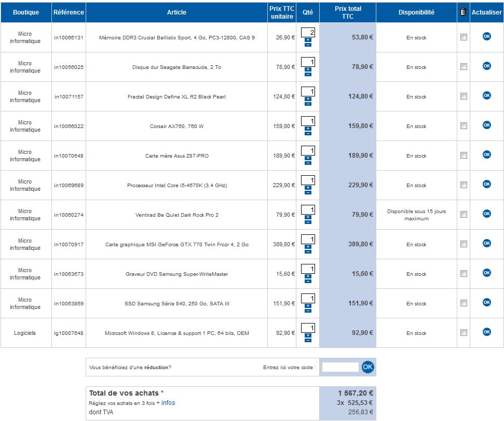Click 'Disponible sous 15 jours maximum' availability text
Viewport: 504px width, 421px height.
(x=417, y=215)
